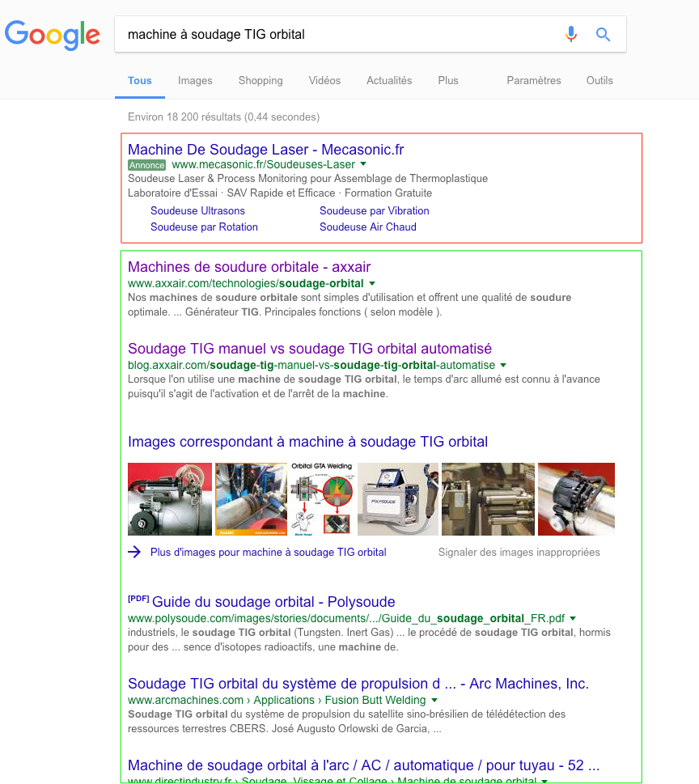Viewport: 699px width, 784px height.
Task: Open Soudeuse par Vibration sitelink
Action: coord(375,210)
